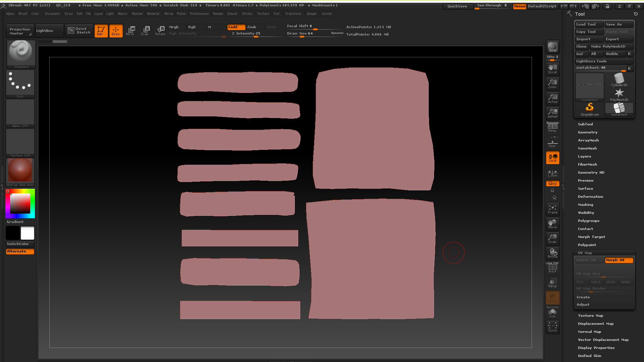The image size is (644, 362).
Task: Choose the Scale transform tool
Action: [145, 31]
